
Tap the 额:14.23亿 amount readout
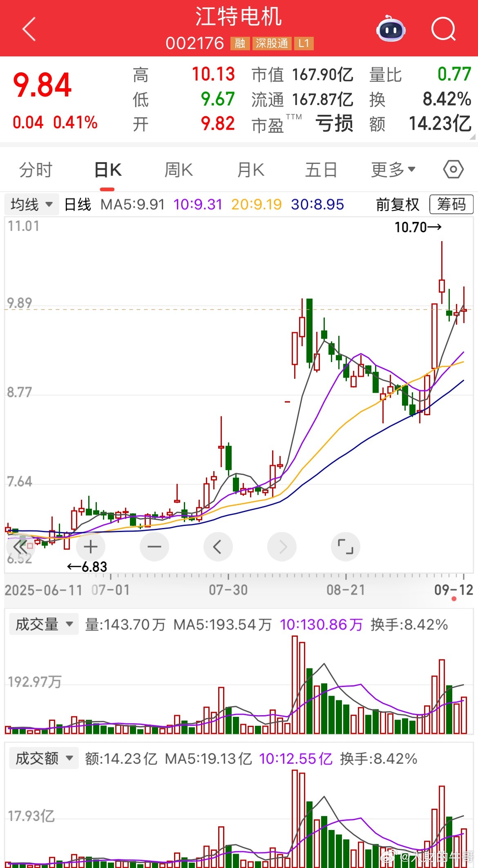click(x=121, y=758)
